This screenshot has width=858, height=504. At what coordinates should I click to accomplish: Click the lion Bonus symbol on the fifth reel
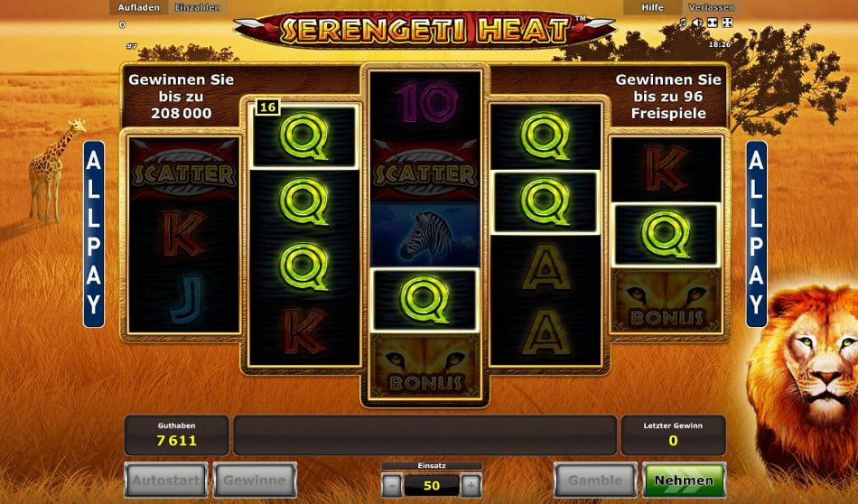pyautogui.click(x=666, y=301)
